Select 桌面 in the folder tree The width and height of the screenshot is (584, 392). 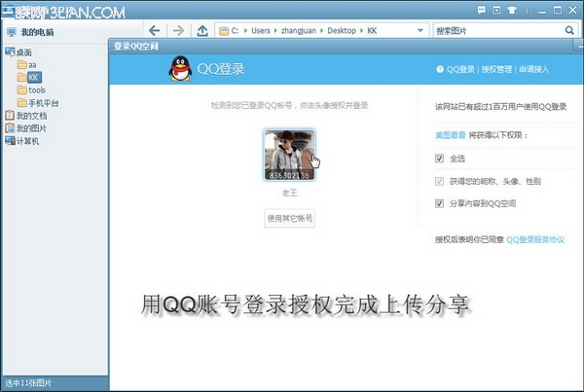23,53
